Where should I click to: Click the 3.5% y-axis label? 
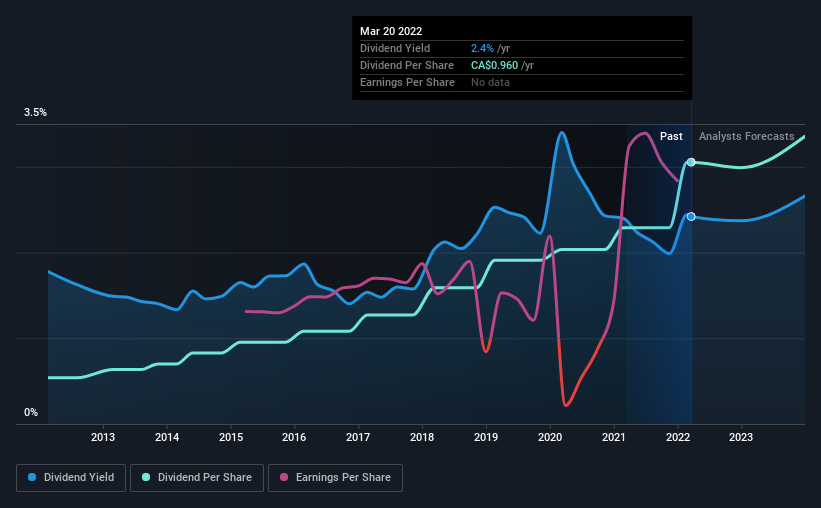[36, 113]
